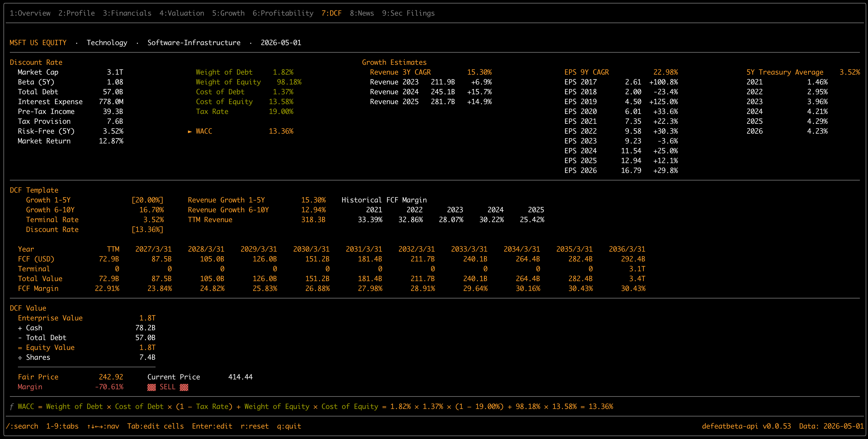Click the r:reset hint

click(254, 426)
